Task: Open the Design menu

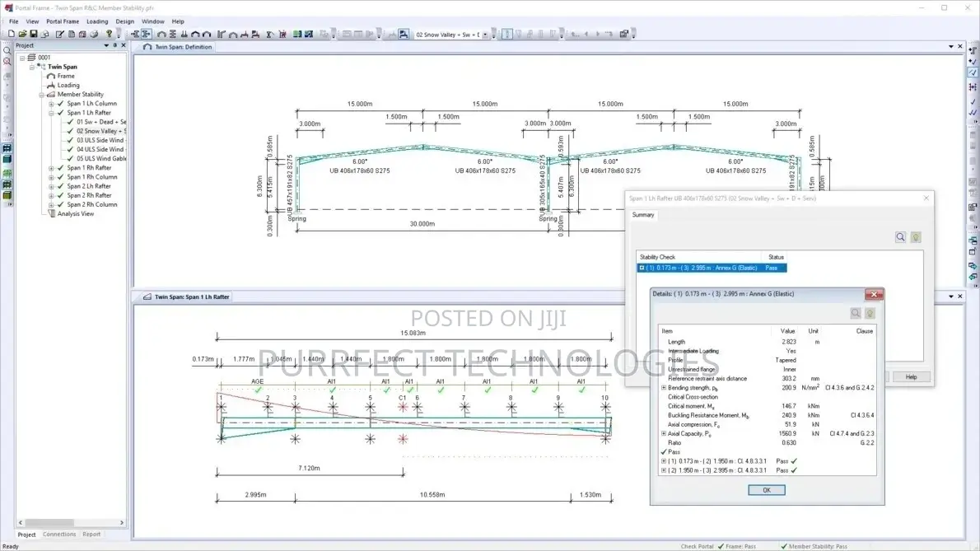Action: point(124,21)
